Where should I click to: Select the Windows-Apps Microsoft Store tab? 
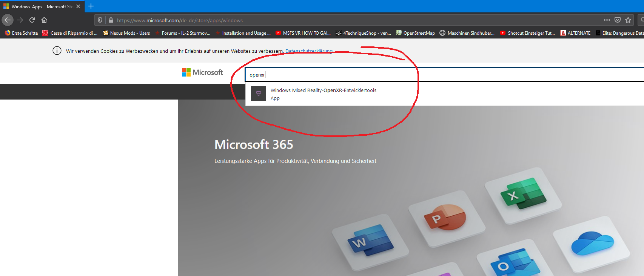[x=42, y=6]
